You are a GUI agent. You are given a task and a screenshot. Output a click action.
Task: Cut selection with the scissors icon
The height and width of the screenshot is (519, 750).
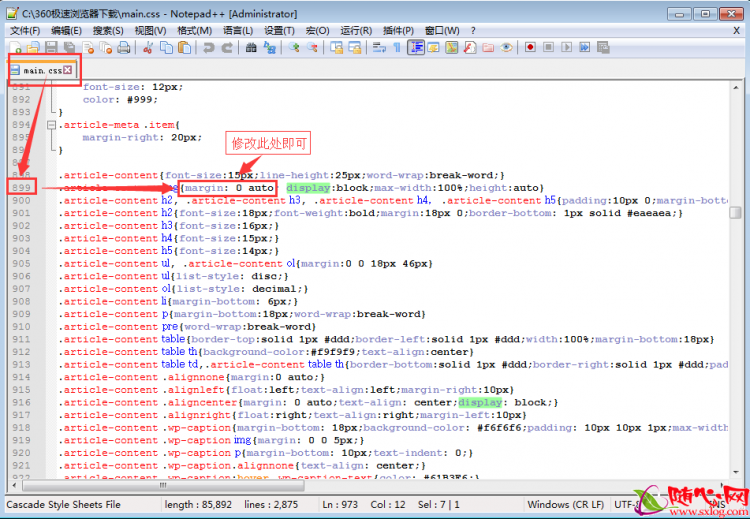(148, 47)
